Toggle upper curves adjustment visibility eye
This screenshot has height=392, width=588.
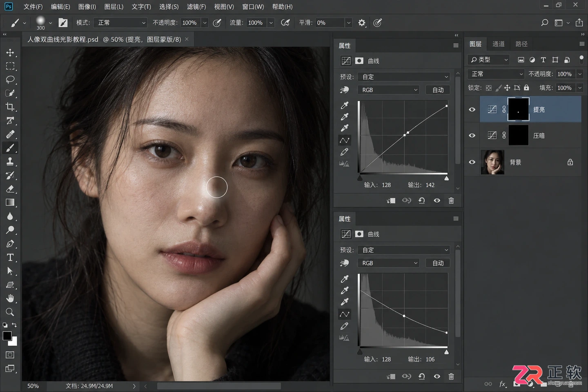coord(437,200)
